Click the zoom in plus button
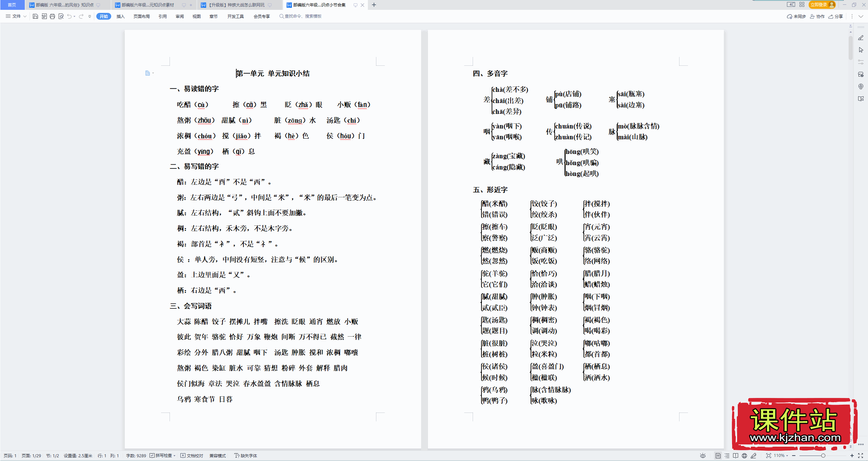The width and height of the screenshot is (868, 461). [852, 456]
